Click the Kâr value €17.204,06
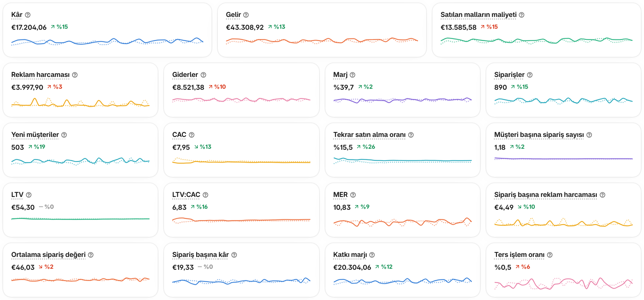 (29, 27)
